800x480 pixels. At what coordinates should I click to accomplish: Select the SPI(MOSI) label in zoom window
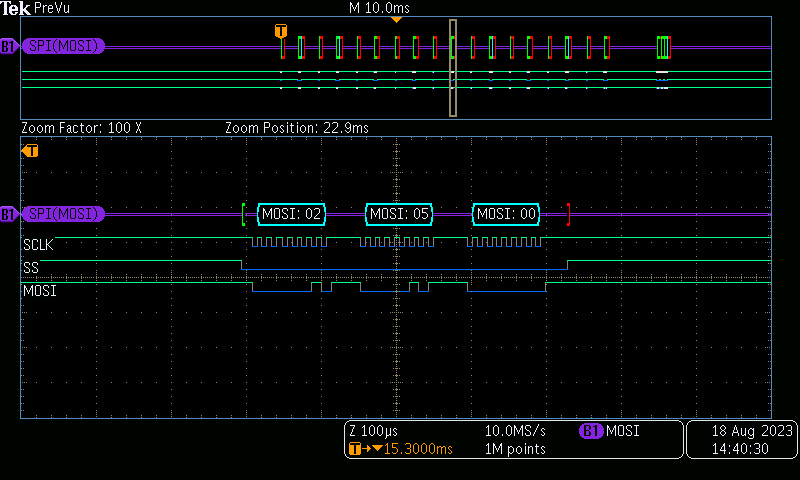[x=63, y=214]
